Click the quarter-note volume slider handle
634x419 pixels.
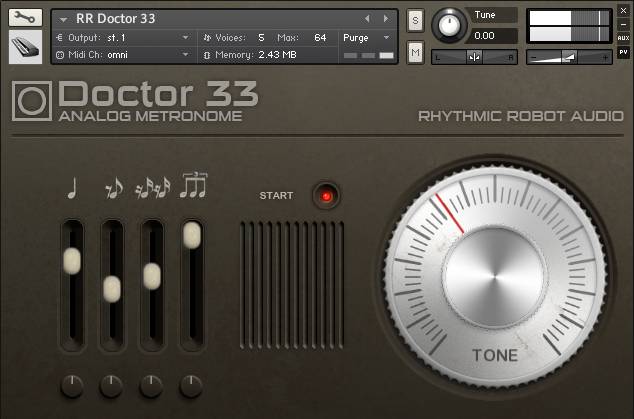coord(72,260)
